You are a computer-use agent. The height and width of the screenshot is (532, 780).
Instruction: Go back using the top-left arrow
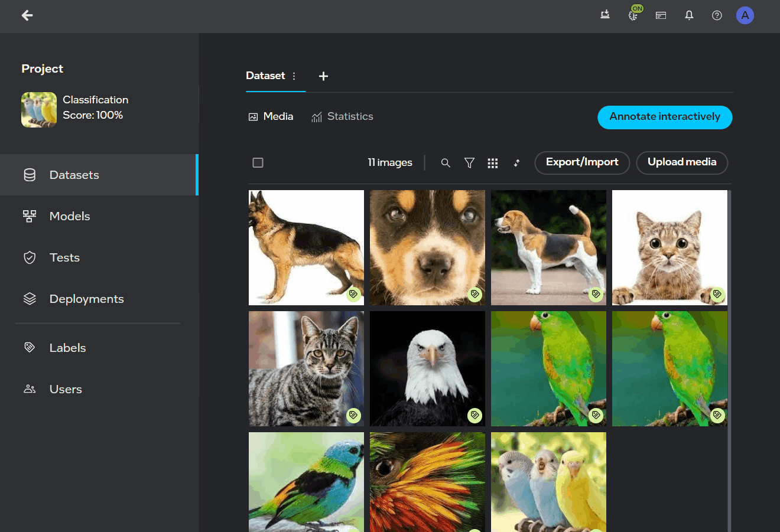coord(27,15)
